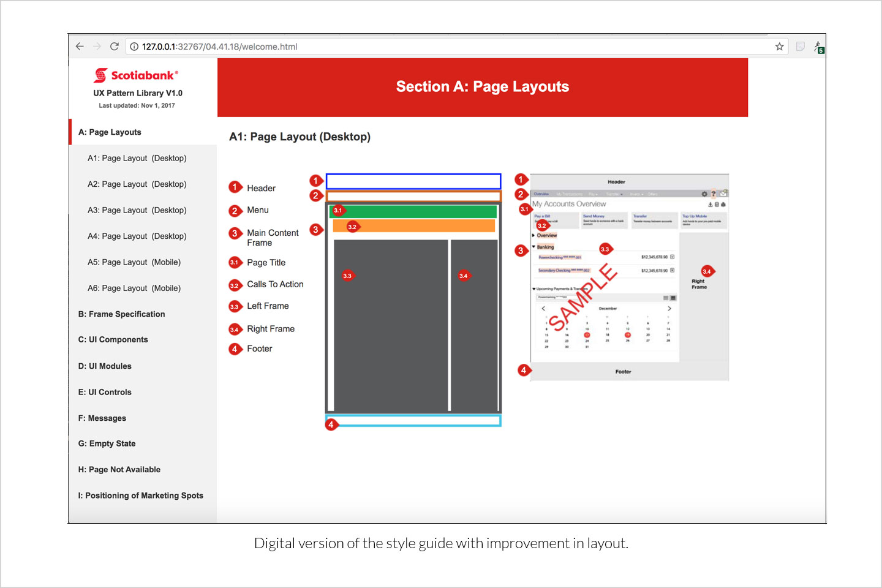The width and height of the screenshot is (882, 588).
Task: Click the red 3.3 marker in wireframe diagram
Action: pyautogui.click(x=348, y=276)
